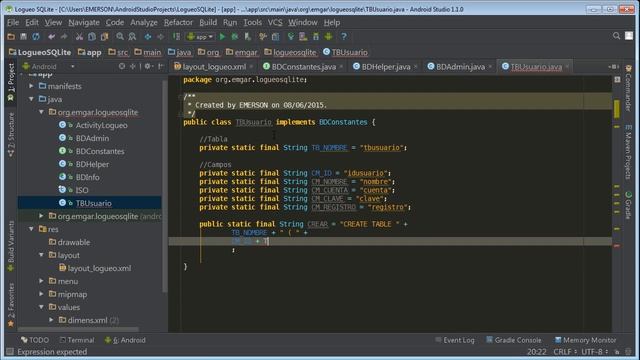640x360 pixels.
Task: Click the Debug bug icon
Action: coord(235,37)
